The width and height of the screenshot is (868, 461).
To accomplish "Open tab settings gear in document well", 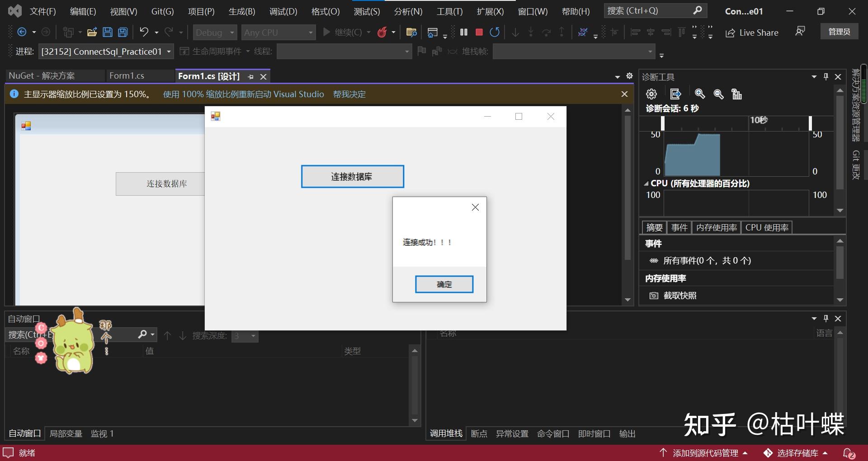I will 629,76.
